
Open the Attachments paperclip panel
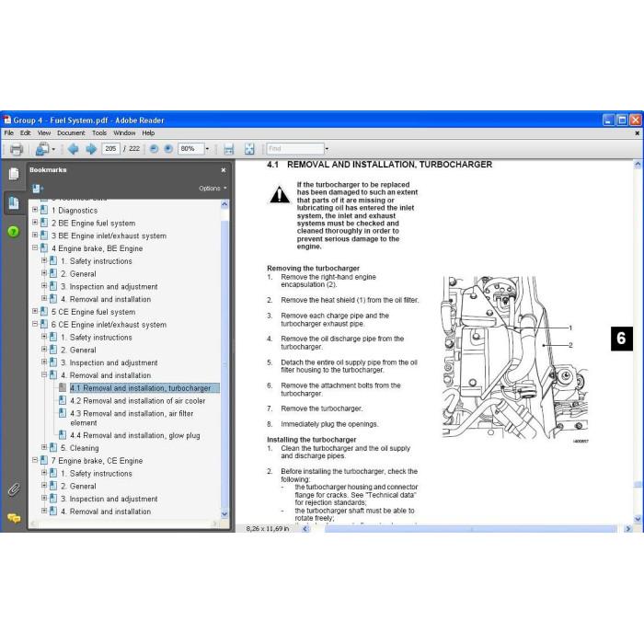[x=14, y=489]
